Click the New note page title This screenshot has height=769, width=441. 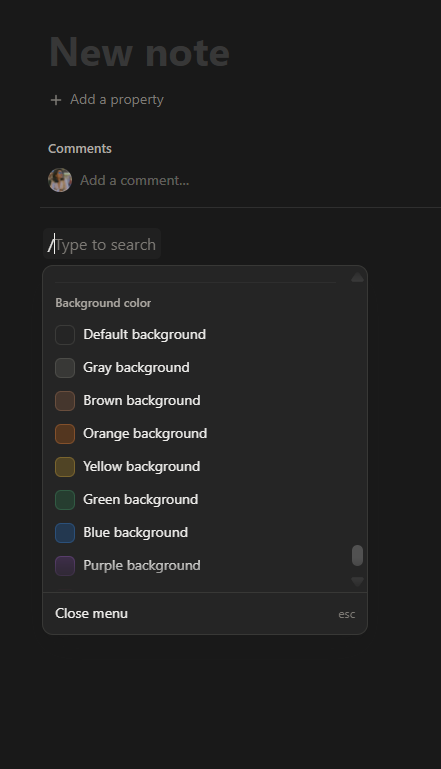pyautogui.click(x=139, y=52)
